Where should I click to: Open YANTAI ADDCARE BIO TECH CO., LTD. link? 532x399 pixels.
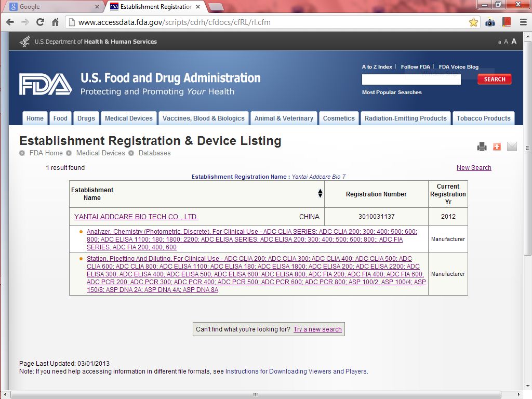pos(136,217)
